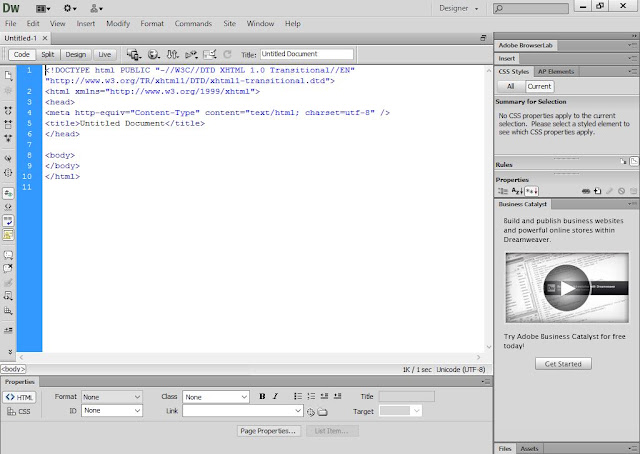Open the File menu
Image resolution: width=640 pixels, height=454 pixels.
tap(11, 24)
